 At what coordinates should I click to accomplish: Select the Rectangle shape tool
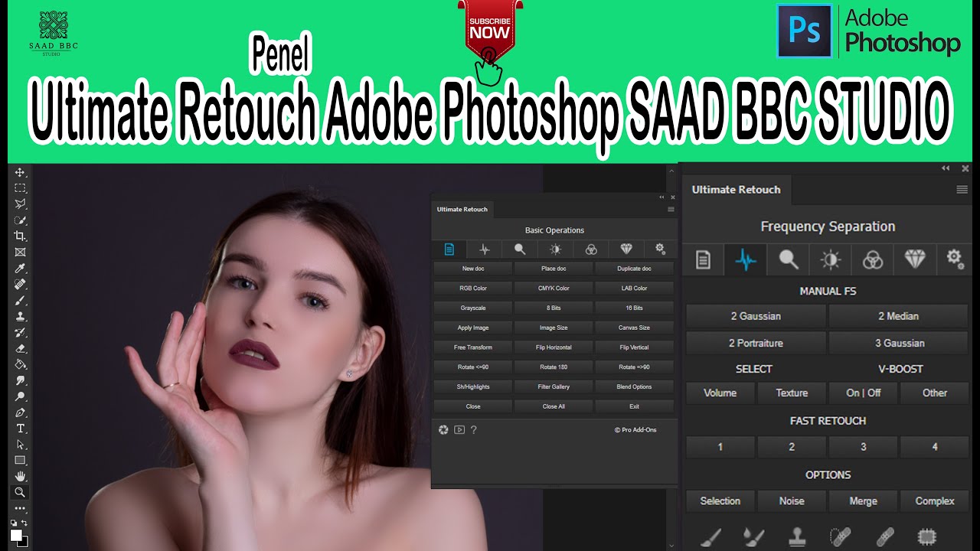point(21,460)
